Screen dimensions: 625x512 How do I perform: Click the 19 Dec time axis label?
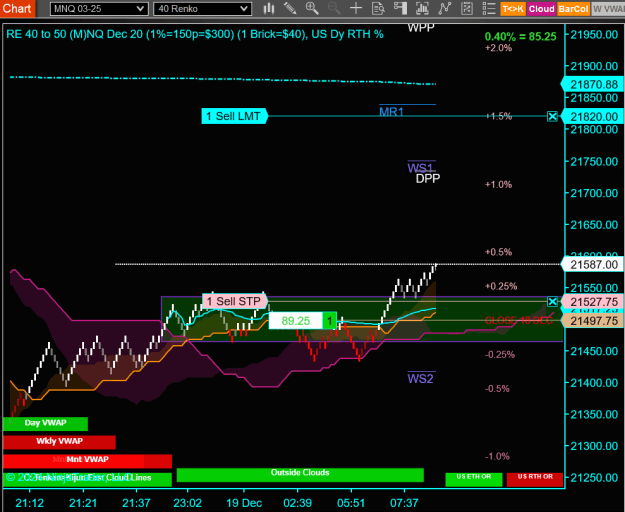coord(244,503)
